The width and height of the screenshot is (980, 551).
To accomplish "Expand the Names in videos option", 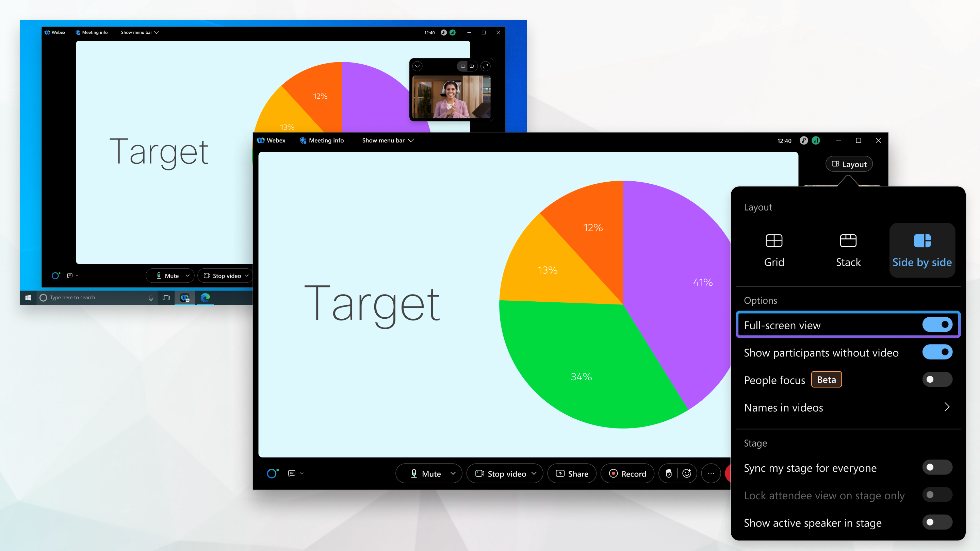I will click(948, 407).
